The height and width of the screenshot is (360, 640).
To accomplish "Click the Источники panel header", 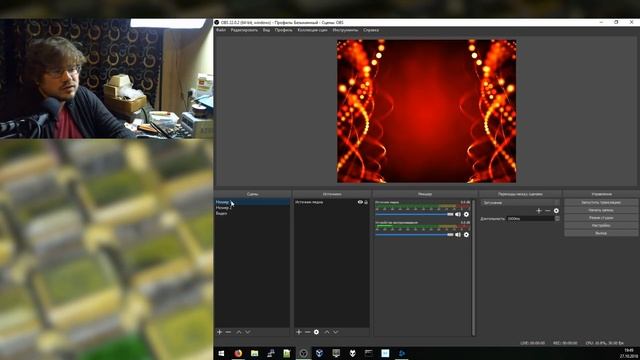I will tap(331, 194).
